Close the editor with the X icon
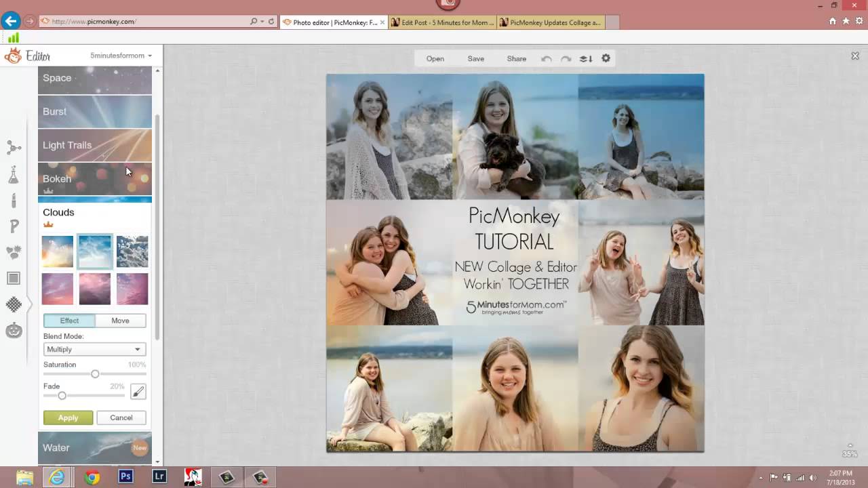The height and width of the screenshot is (488, 868). 855,56
